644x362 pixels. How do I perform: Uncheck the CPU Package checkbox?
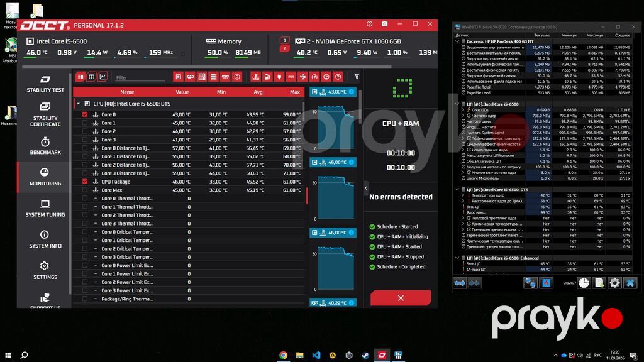pyautogui.click(x=85, y=182)
